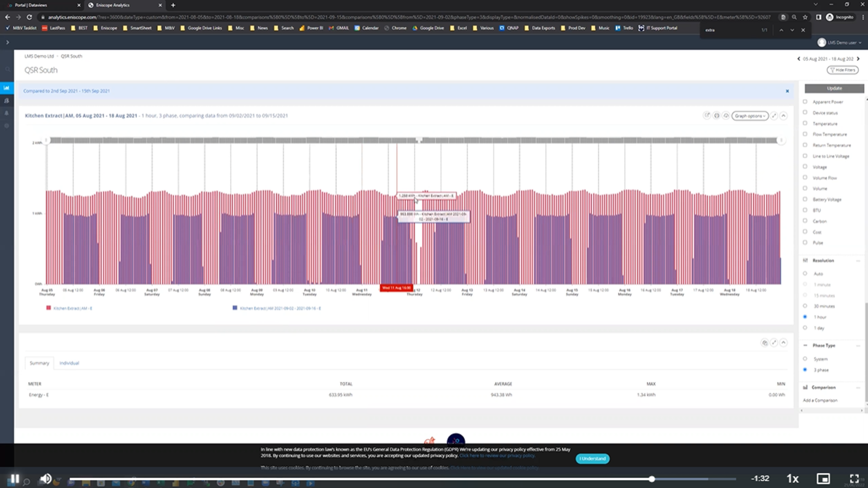Change the 1x playback speed
Viewport: 868px width, 488px height.
(793, 478)
